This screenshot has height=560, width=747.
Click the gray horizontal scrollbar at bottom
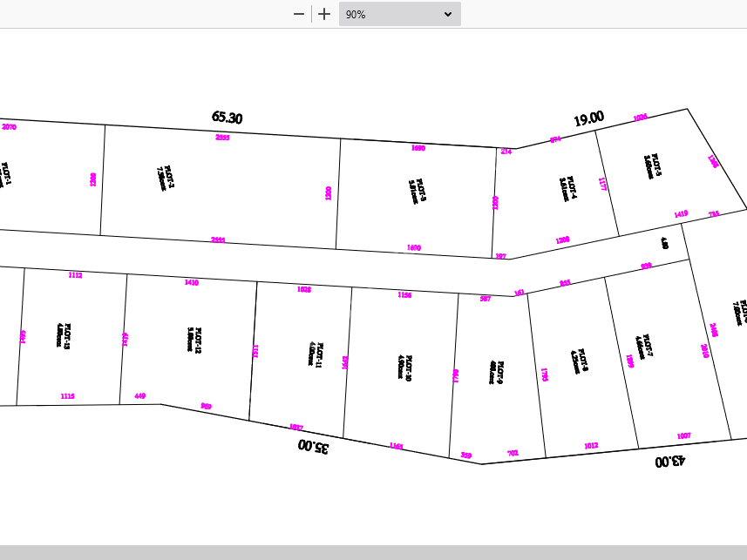[373, 552]
